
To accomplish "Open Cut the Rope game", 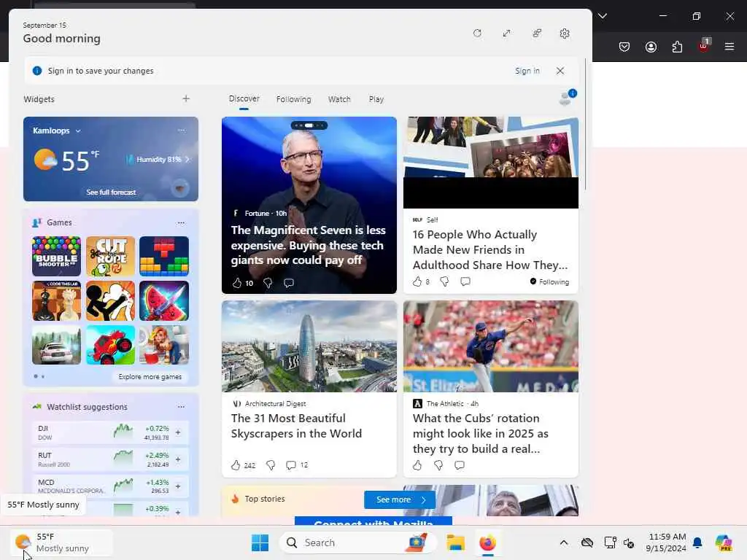I will coord(111,256).
